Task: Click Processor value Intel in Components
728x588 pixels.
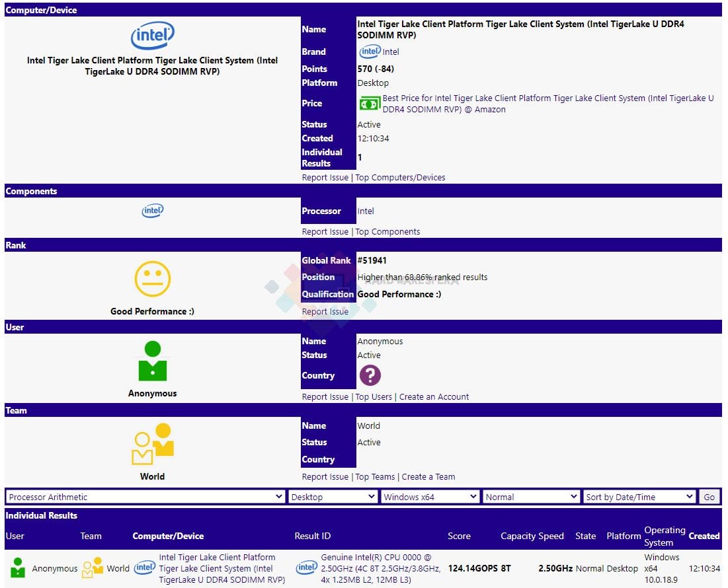Action: click(366, 211)
